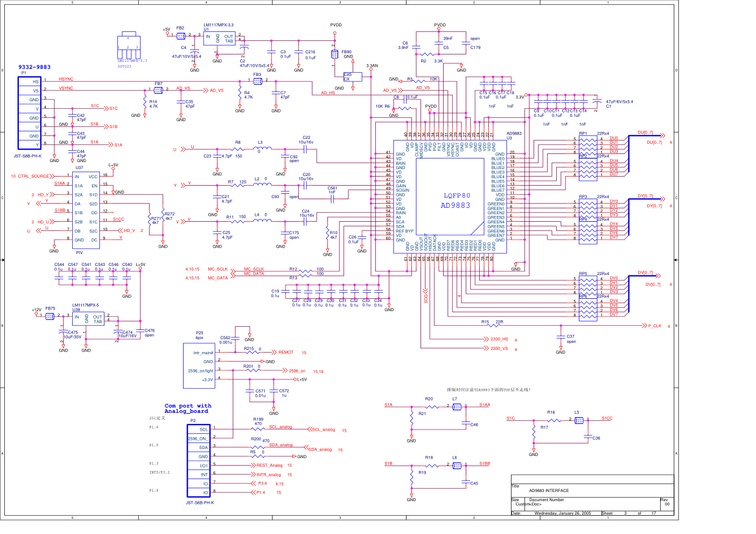Click the 'C26' capacitor designator
Viewport: 756px width, 534px height.
tap(352, 237)
